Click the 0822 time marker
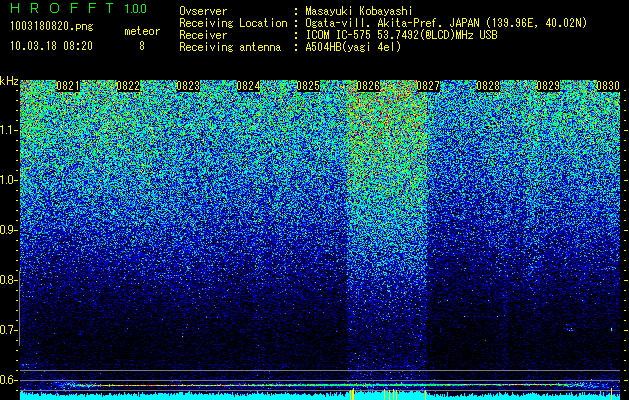 click(128, 86)
